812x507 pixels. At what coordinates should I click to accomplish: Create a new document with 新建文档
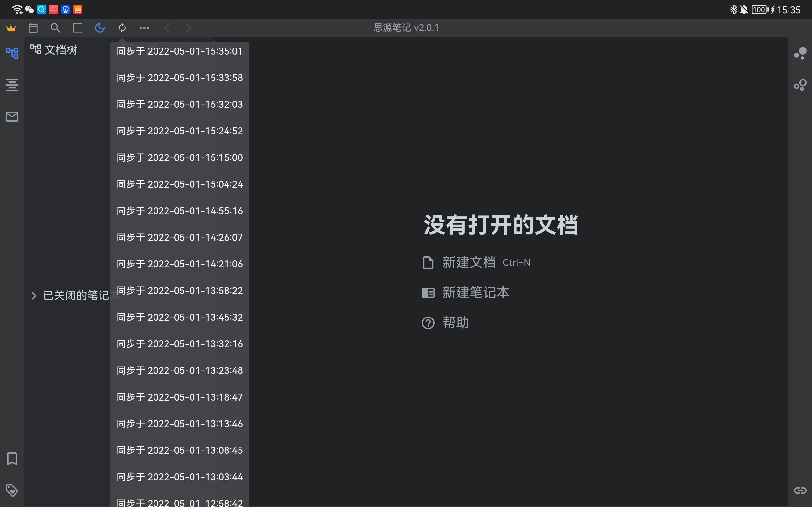tap(469, 263)
